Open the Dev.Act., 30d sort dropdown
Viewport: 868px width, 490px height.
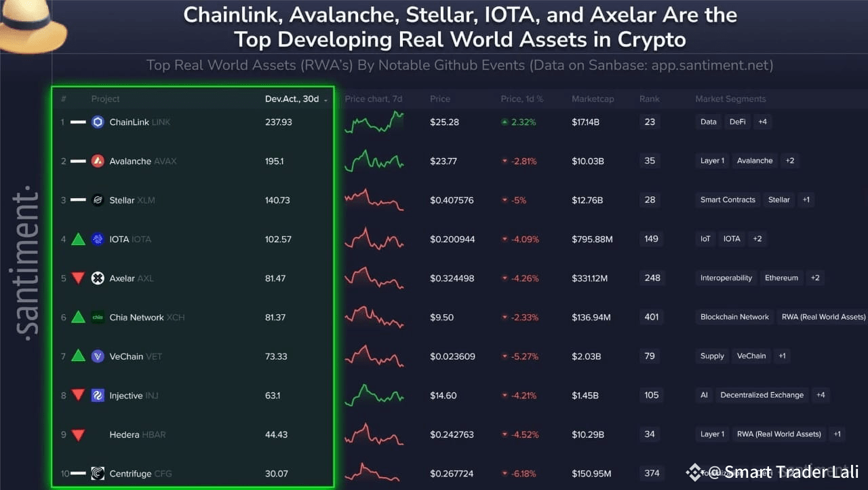point(296,98)
